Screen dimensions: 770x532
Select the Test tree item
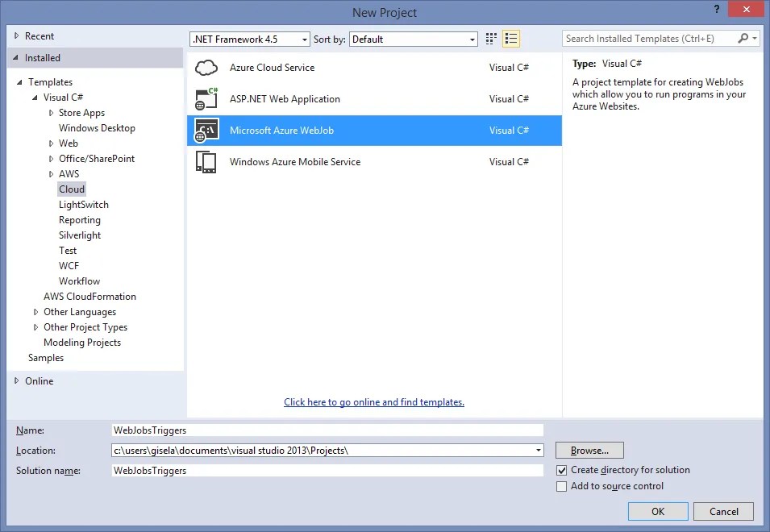point(68,251)
